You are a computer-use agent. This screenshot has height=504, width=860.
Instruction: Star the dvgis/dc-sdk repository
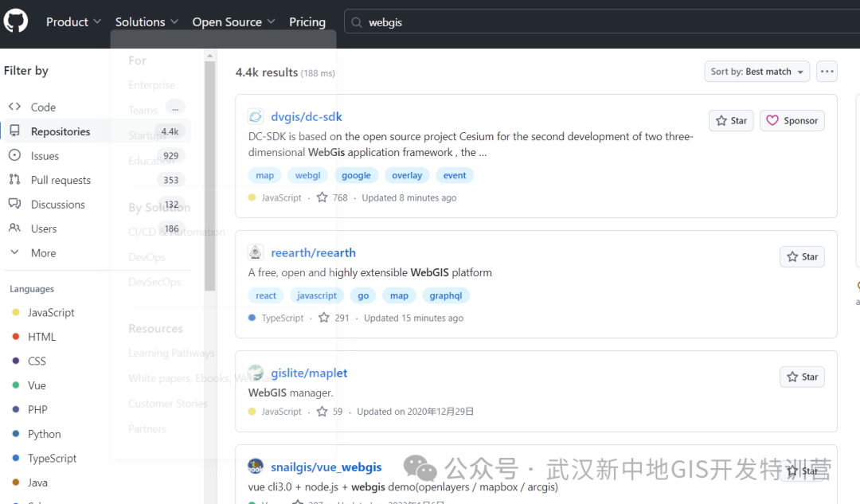(x=731, y=121)
